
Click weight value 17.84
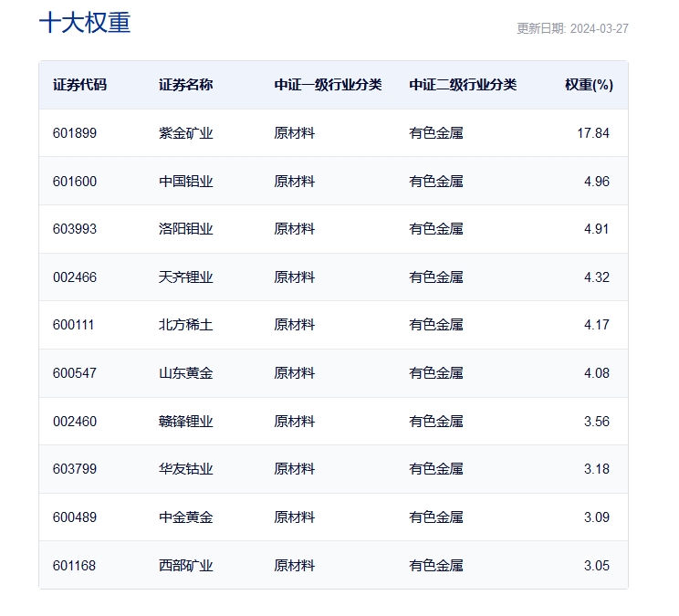(x=593, y=133)
